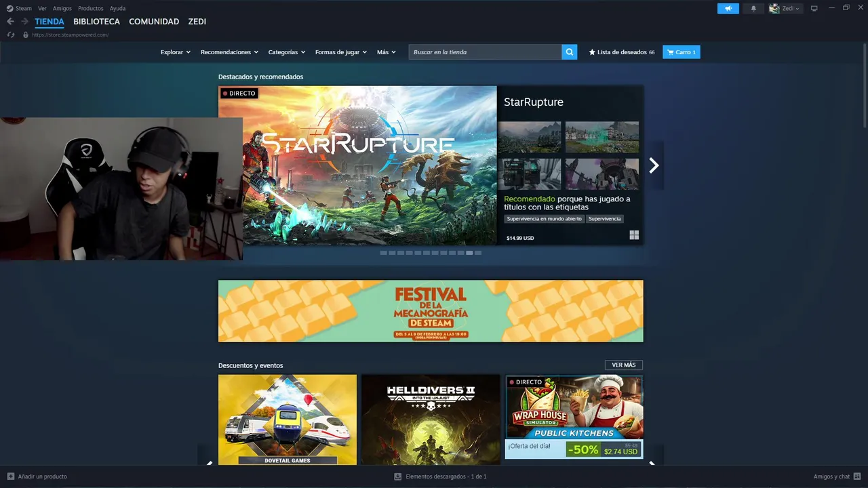Click the wishlist star icon

click(x=592, y=52)
